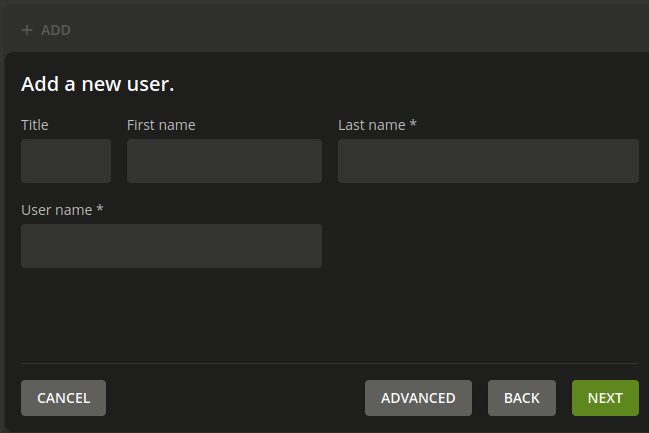This screenshot has height=433, width=649.
Task: Click the "User name *" label
Action: tap(62, 210)
